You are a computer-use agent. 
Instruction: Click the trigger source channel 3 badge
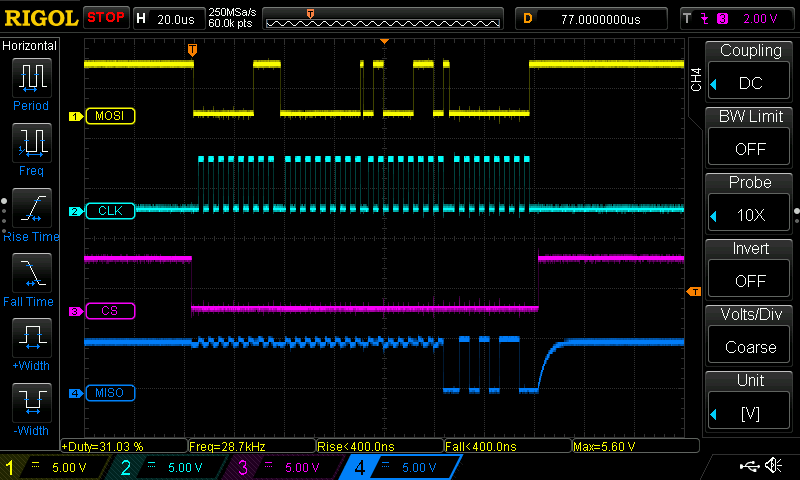(x=722, y=19)
